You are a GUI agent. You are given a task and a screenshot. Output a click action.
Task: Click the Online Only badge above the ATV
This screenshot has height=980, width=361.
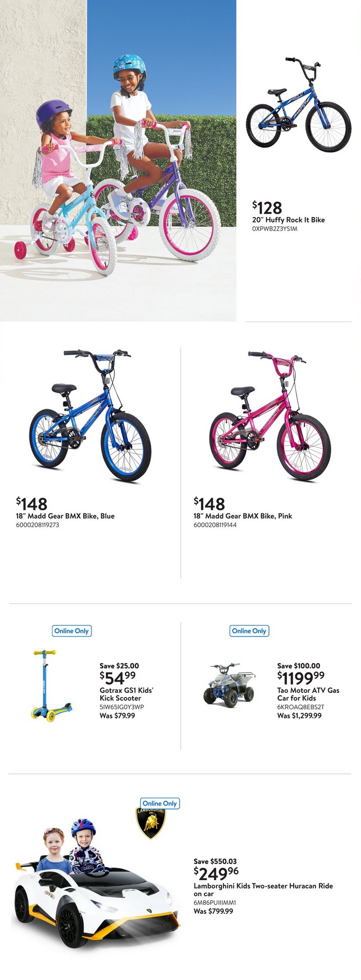click(249, 631)
